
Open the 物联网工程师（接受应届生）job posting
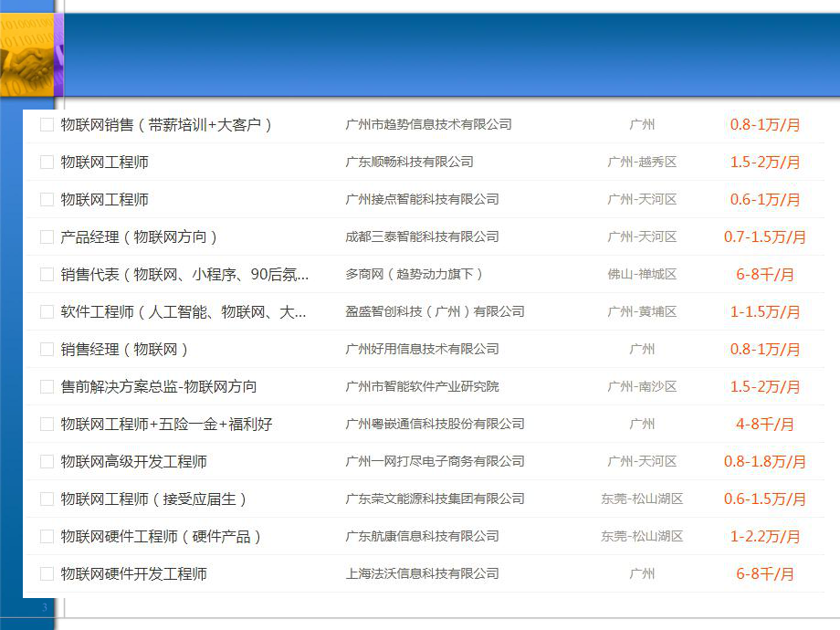(x=151, y=499)
